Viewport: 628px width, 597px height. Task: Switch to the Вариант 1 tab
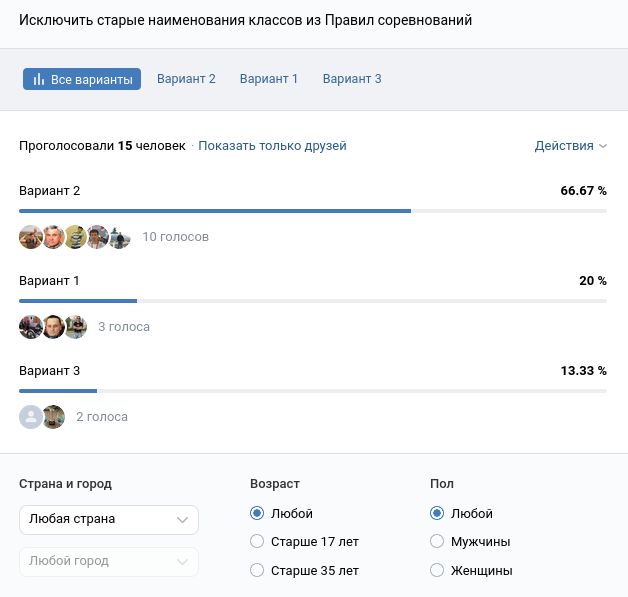click(269, 79)
